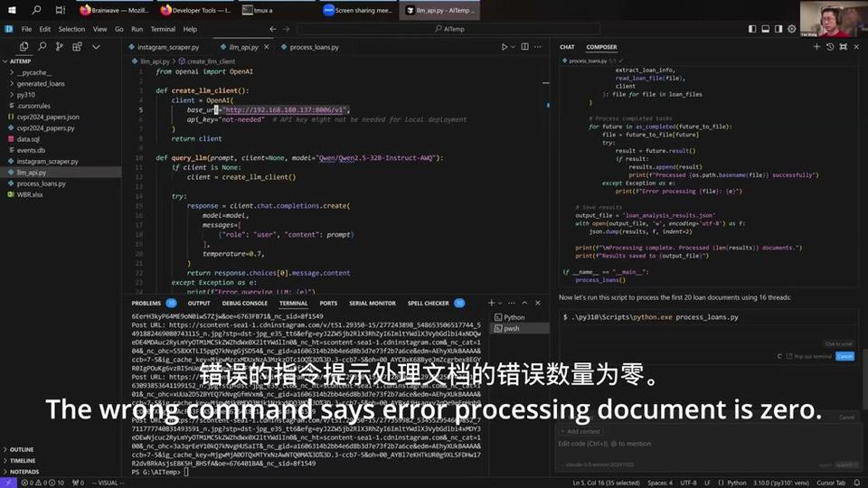
Task: Select the Python terminal instance
Action: tap(519, 317)
